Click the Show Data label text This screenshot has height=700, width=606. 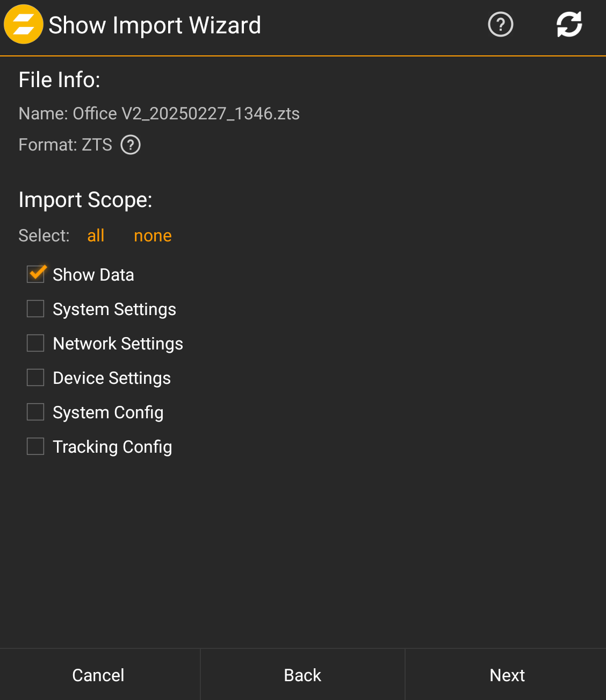(x=93, y=274)
